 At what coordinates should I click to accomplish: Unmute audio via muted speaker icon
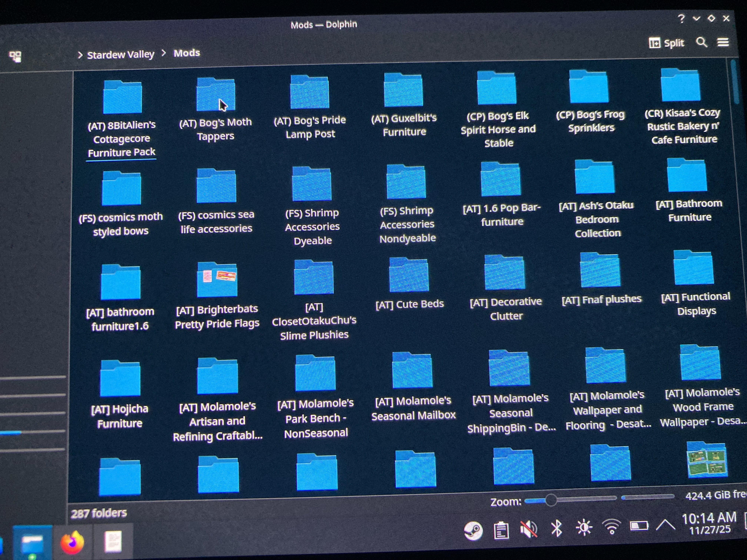(529, 529)
